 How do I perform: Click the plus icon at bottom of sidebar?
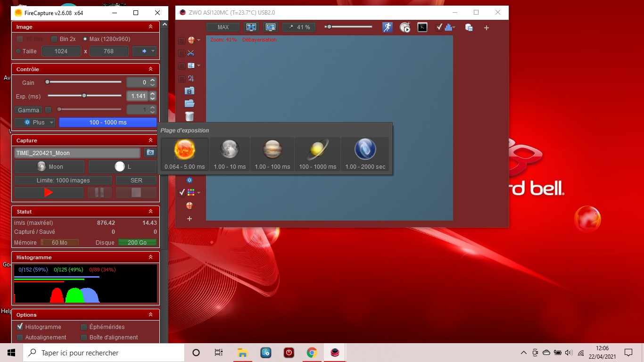tap(190, 219)
